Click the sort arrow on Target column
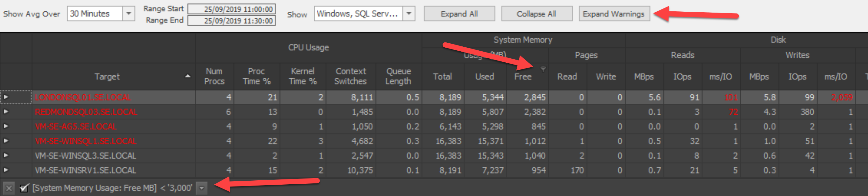The width and height of the screenshot is (868, 196). [188, 76]
